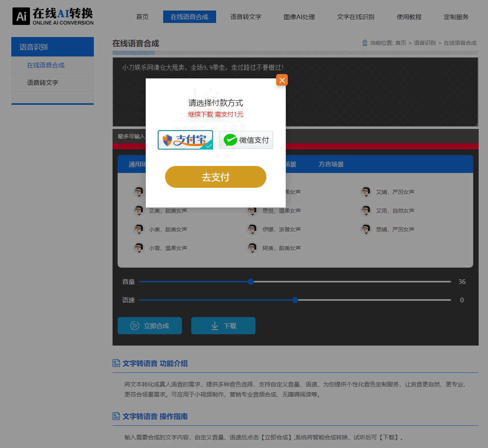Choose the 思悦 温柔女声 voice
The height and width of the screenshot is (448, 488).
pyautogui.click(x=281, y=211)
